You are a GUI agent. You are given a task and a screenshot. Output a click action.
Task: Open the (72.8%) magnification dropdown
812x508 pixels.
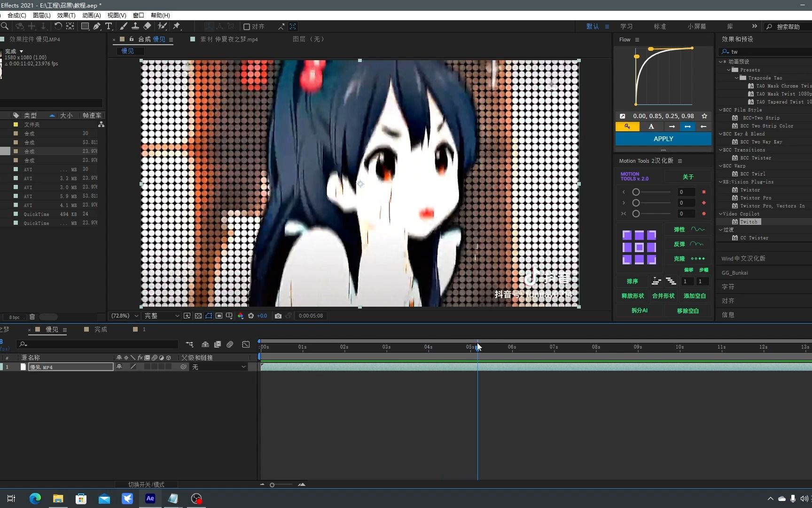124,316
